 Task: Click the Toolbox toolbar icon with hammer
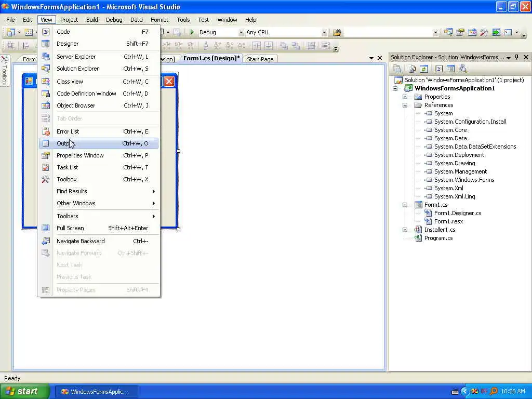point(484,32)
